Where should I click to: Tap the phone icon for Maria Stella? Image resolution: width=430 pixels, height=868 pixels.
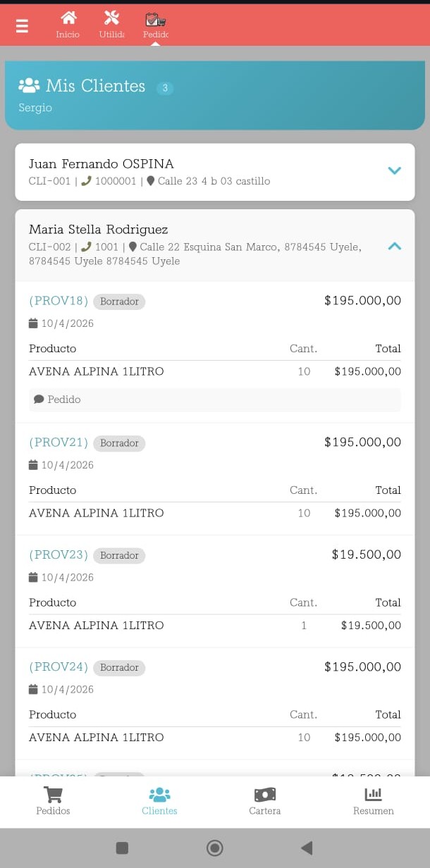click(x=87, y=247)
